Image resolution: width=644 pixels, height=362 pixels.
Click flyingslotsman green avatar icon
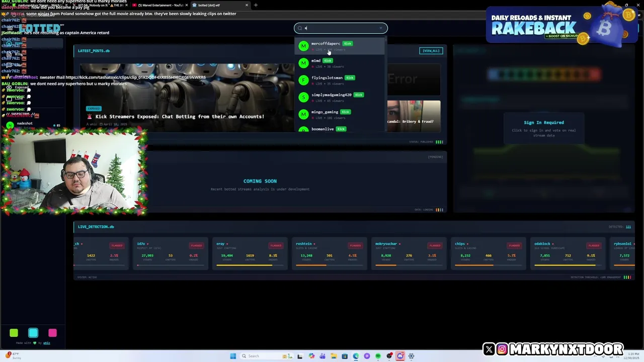coord(303,80)
